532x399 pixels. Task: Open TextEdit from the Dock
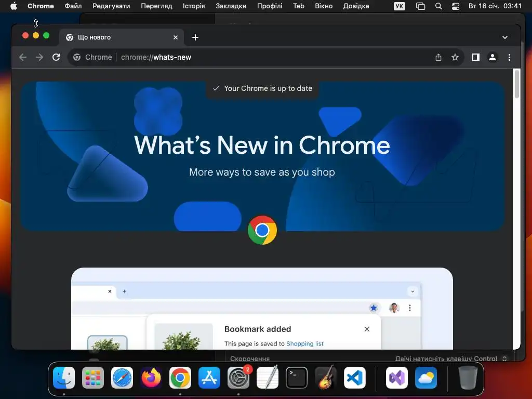(268, 378)
